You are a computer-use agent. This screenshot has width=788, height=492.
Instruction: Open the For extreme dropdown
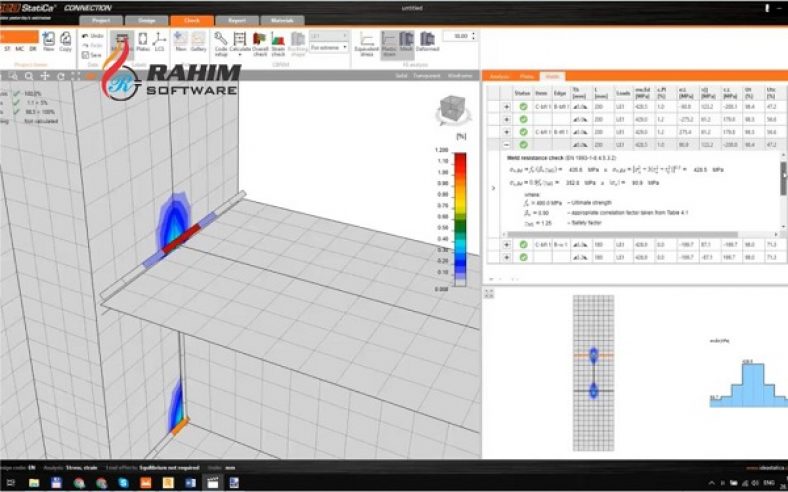[x=329, y=47]
